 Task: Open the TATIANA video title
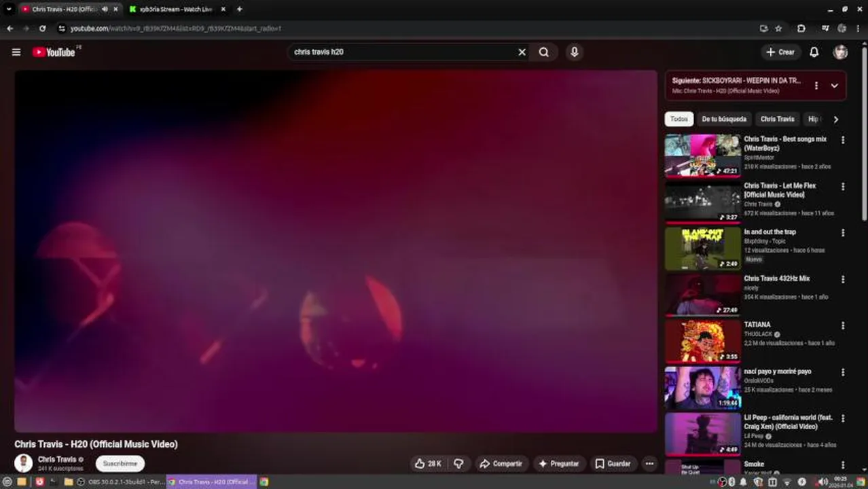pos(757,325)
